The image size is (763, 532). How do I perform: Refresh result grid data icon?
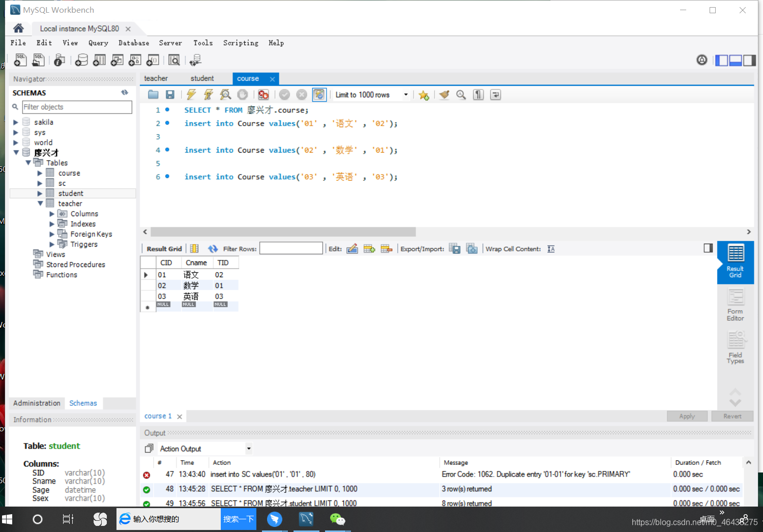click(x=213, y=249)
